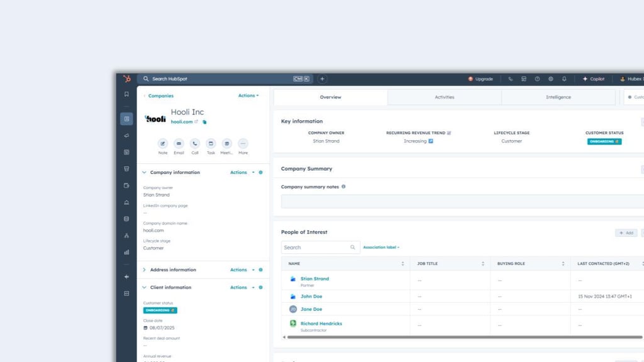Screen dimensions: 644x362
Task: Click the plus quick-create button in top bar
Action: pos(323,79)
